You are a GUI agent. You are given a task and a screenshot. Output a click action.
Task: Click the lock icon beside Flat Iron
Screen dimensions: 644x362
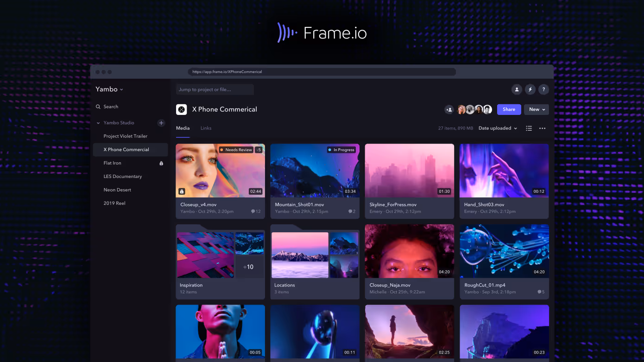(161, 163)
